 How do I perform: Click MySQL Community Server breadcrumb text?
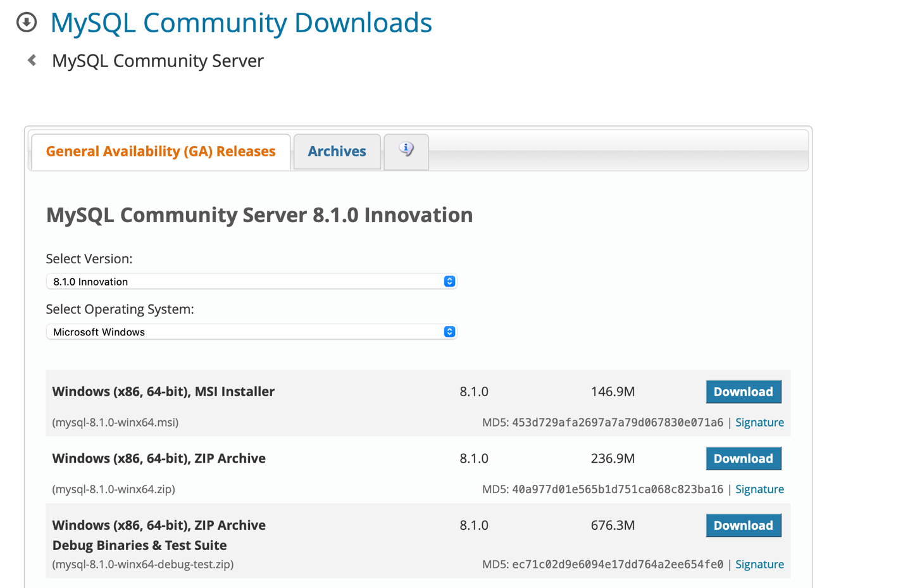158,61
